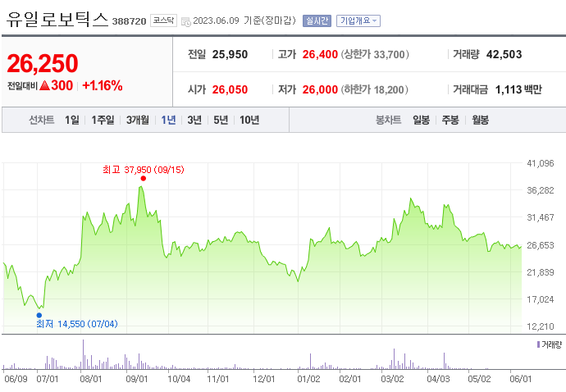This screenshot has height=392, width=566.
Task: Click the low price 26,000
Action: point(320,89)
